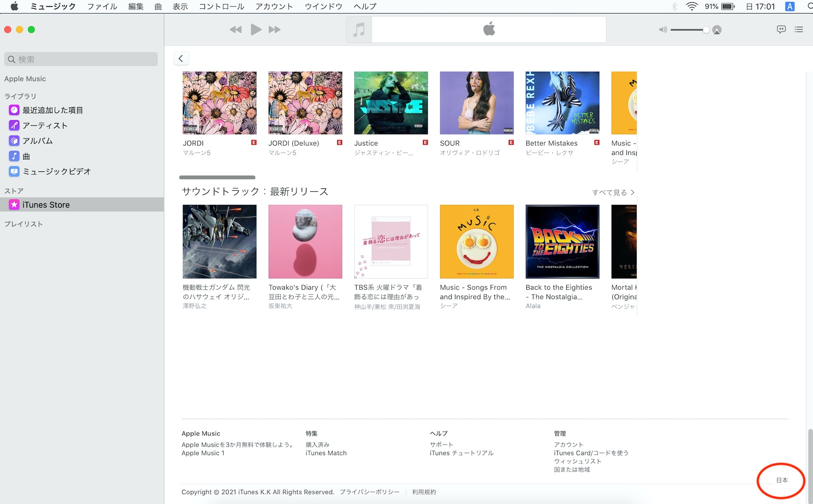Click the Bluetooth status icon

674,7
